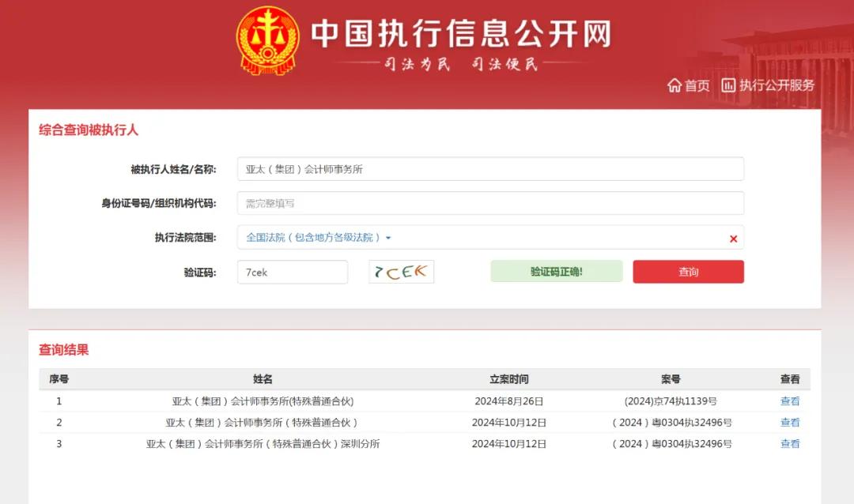This screenshot has height=504, width=854.
Task: Click row 3 case number 粤0304执32496号
Action: pos(671,444)
